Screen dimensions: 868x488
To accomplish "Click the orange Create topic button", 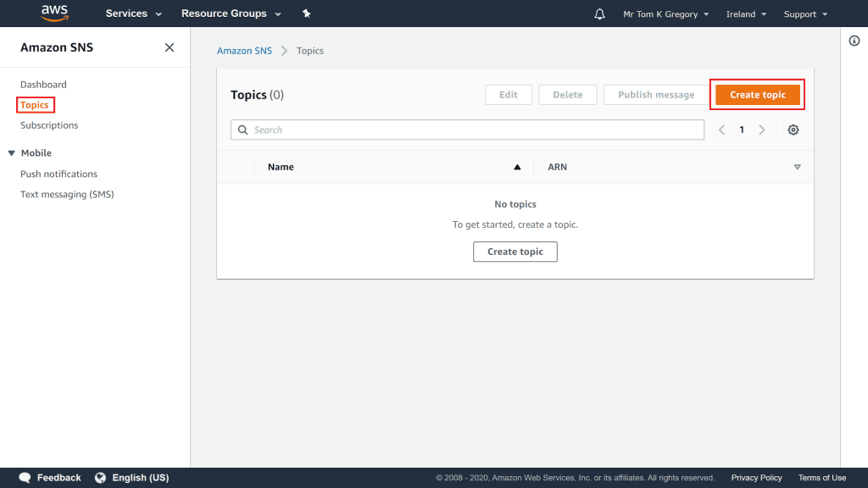I will [757, 95].
